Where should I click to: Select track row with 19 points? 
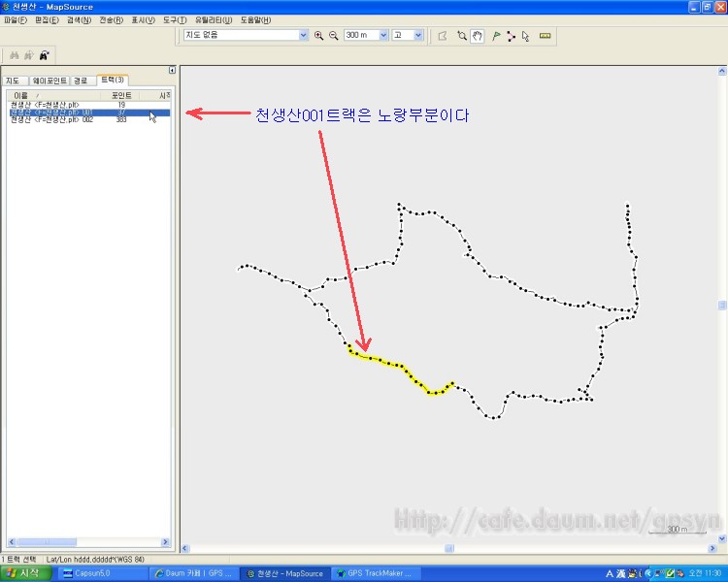(90, 105)
